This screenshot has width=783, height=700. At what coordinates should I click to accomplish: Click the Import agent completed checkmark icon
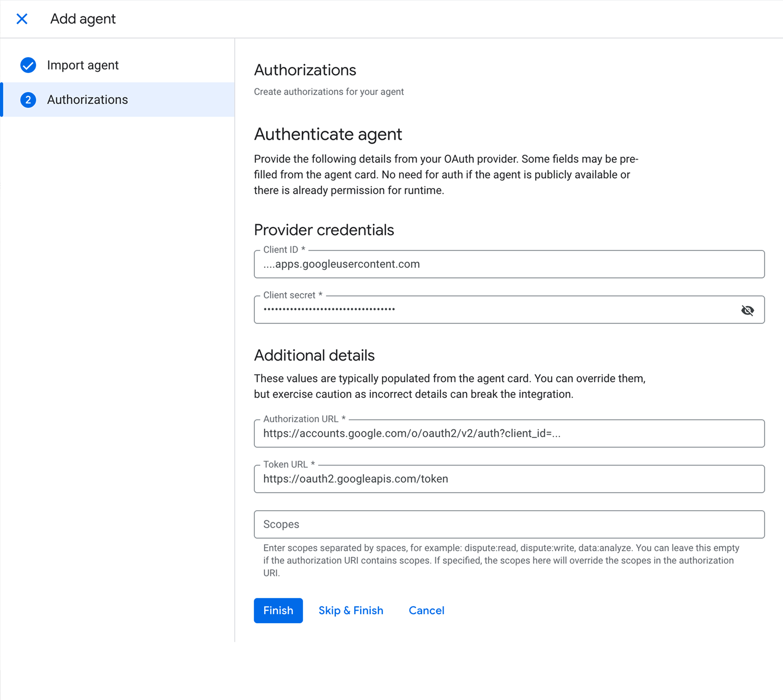click(x=28, y=65)
